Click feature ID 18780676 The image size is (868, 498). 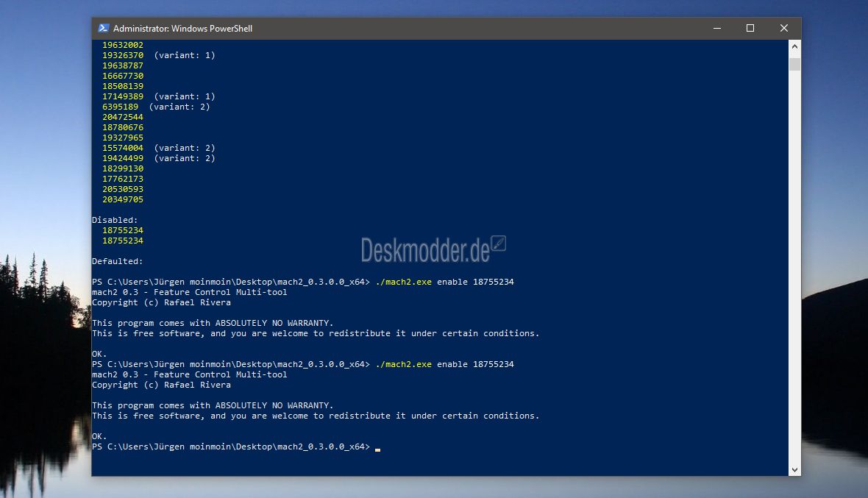point(123,127)
